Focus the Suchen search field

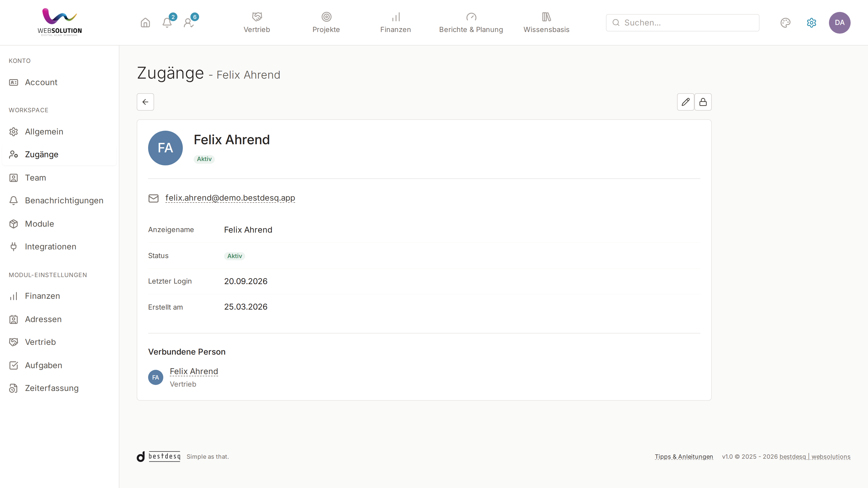[x=683, y=23]
